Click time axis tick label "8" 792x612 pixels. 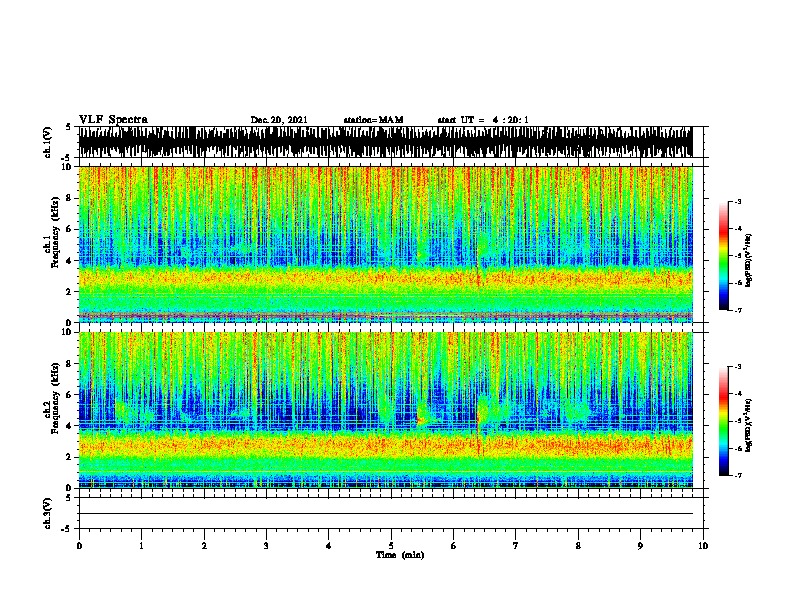click(x=578, y=546)
